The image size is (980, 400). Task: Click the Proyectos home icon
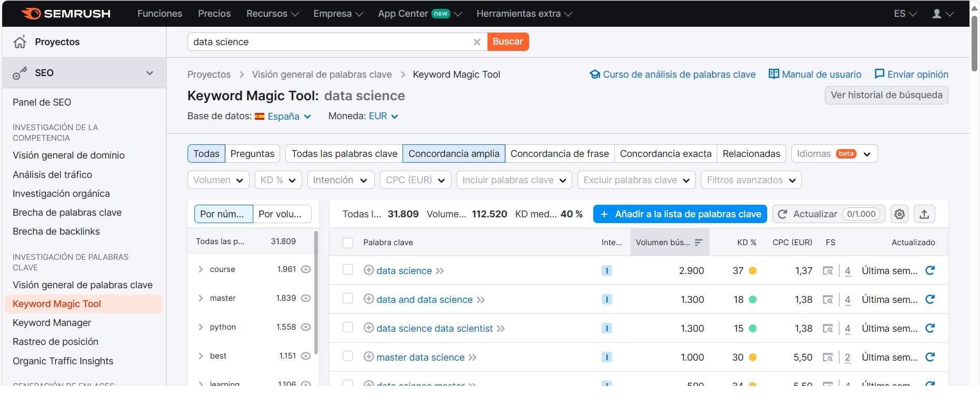(20, 42)
